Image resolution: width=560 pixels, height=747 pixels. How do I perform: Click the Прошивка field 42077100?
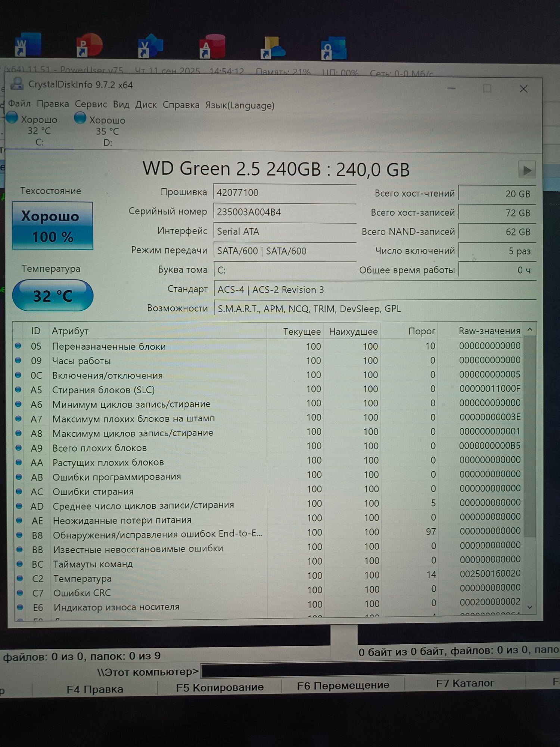pos(285,193)
